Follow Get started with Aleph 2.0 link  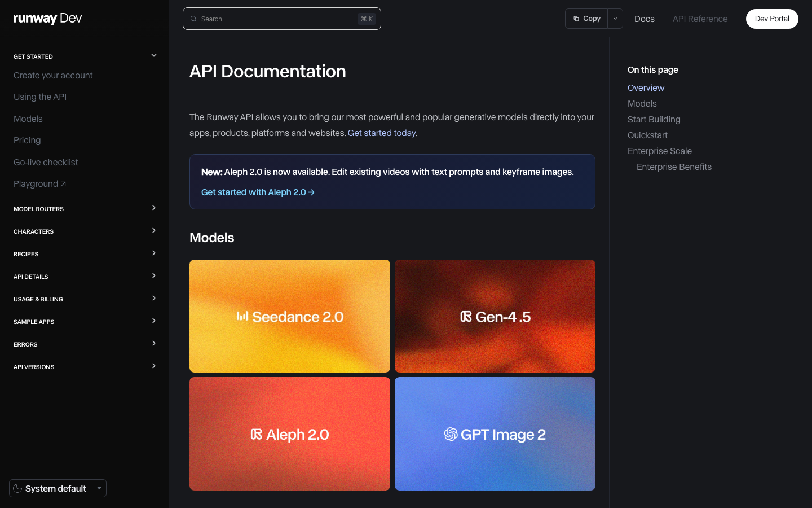pyautogui.click(x=258, y=192)
